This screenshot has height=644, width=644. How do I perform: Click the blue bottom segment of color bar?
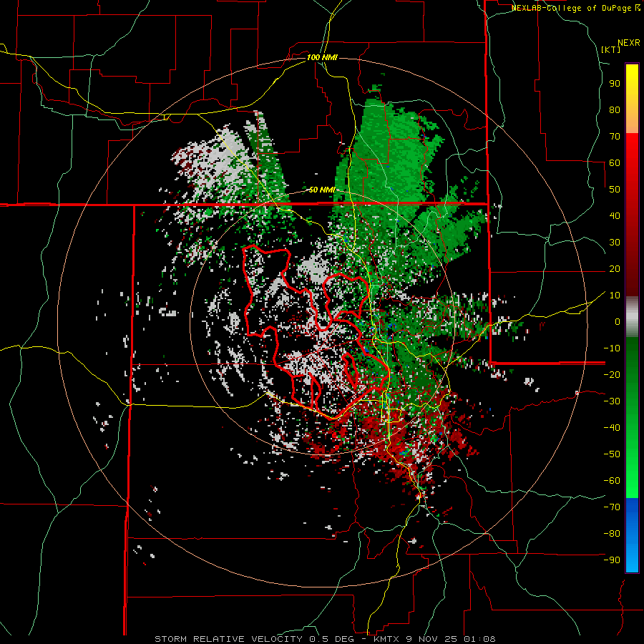(632, 535)
